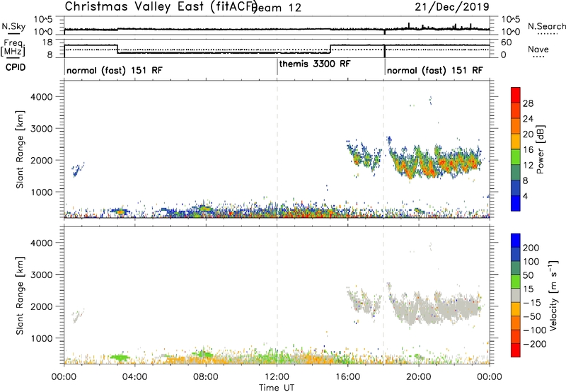Pick the red top segment of power colorbar
This screenshot has height=392, width=566.
(516, 95)
